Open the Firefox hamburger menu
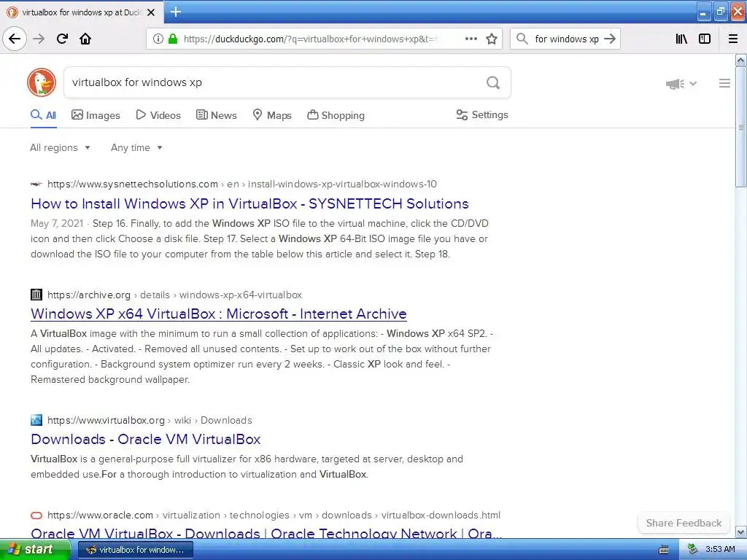Screen dimensions: 747x560 (733, 39)
